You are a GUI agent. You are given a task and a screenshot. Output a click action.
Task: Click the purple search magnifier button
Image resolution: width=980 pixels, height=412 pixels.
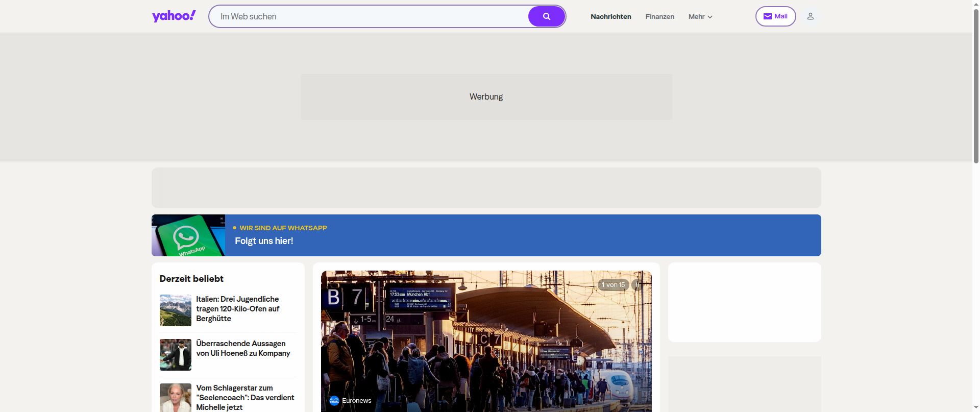(546, 16)
